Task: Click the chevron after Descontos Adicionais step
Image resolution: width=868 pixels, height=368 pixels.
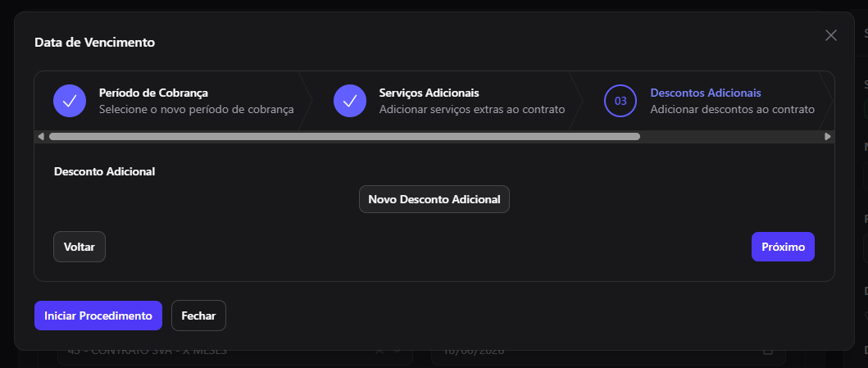Action: click(x=826, y=101)
